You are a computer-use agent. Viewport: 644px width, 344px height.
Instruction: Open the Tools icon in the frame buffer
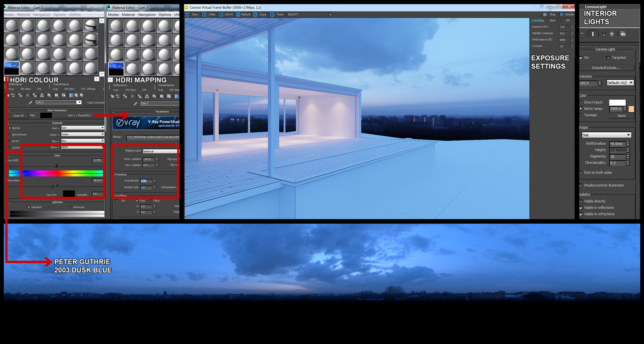(x=272, y=14)
